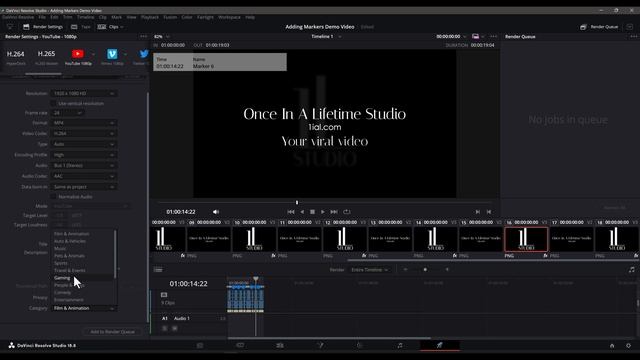Open the Resolution dropdown
Image resolution: width=640 pixels, height=360 pixels.
[x=84, y=93]
